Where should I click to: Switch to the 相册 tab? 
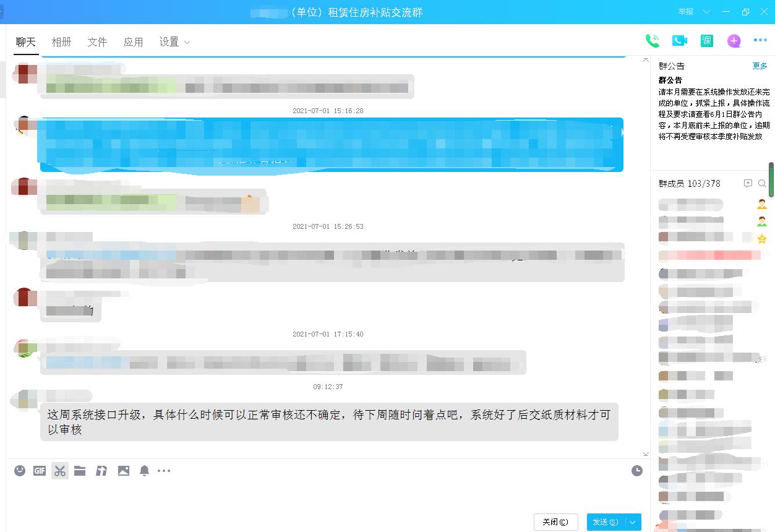61,42
